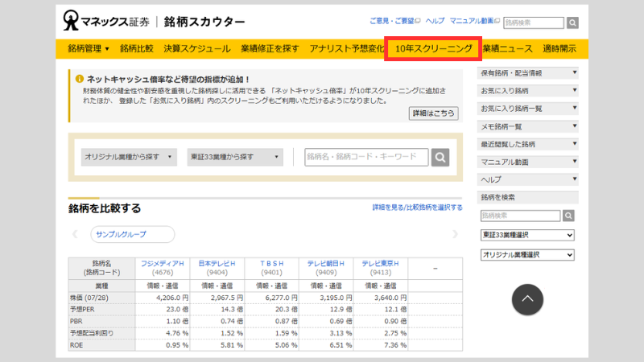Open 東証33業種から探す dropdown
Image resolution: width=644 pixels, height=362 pixels.
point(235,157)
